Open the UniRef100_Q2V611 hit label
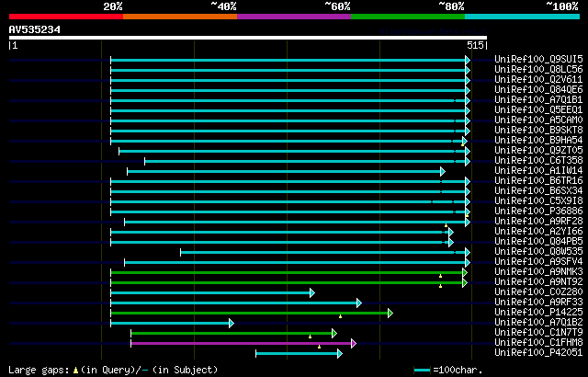The image size is (588, 377). click(x=538, y=79)
